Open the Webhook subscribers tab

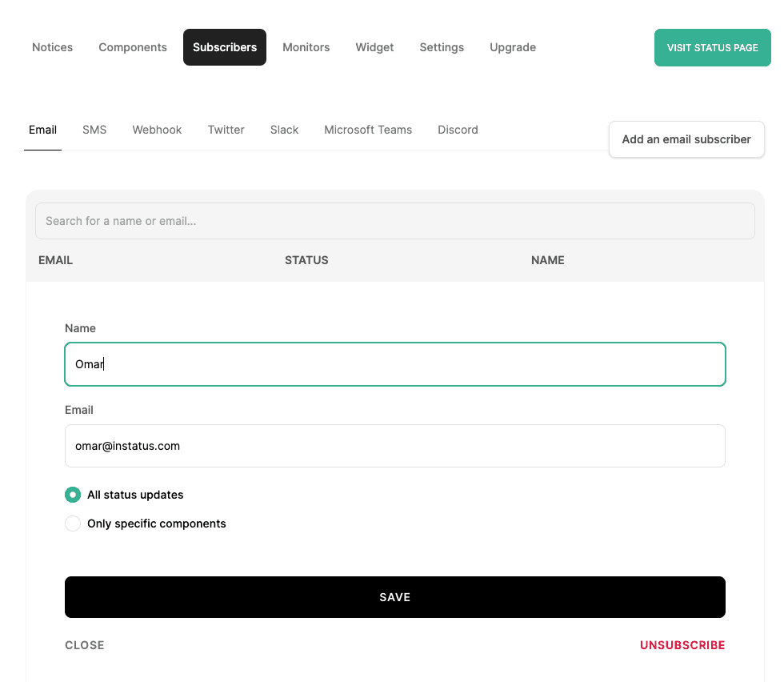coord(157,130)
